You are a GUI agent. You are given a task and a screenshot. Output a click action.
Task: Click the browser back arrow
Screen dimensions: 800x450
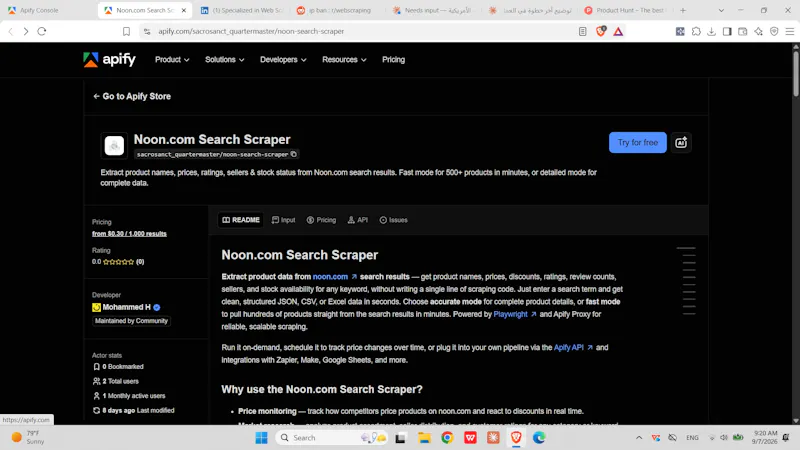[11, 31]
